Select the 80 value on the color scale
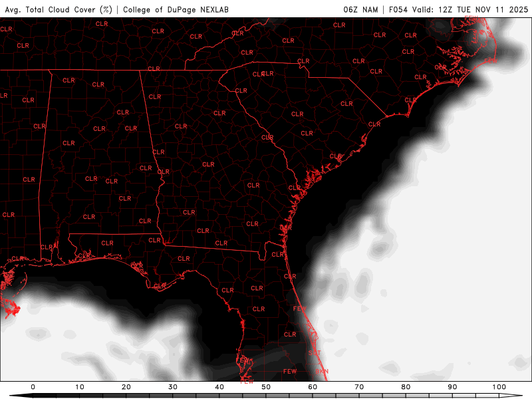Viewport: 532px width, 399px height. pos(406,387)
